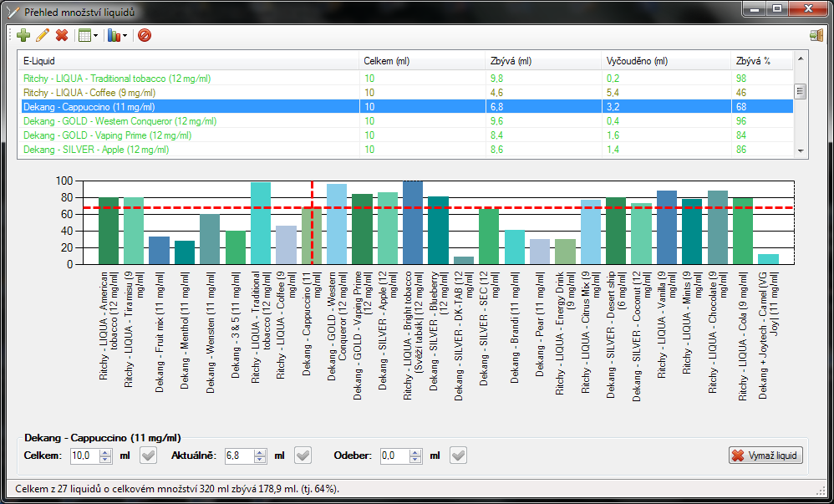834x504 pixels.
Task: Decrease Odeber value with down spinner
Action: [415, 460]
